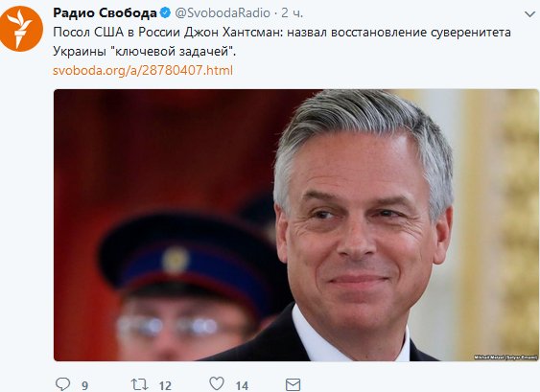View the 9 replies count

click(84, 385)
